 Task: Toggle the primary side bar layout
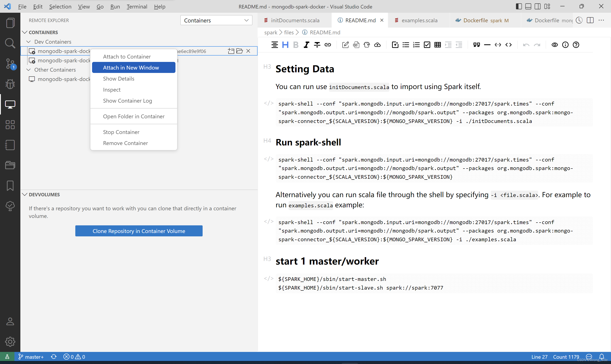click(519, 6)
